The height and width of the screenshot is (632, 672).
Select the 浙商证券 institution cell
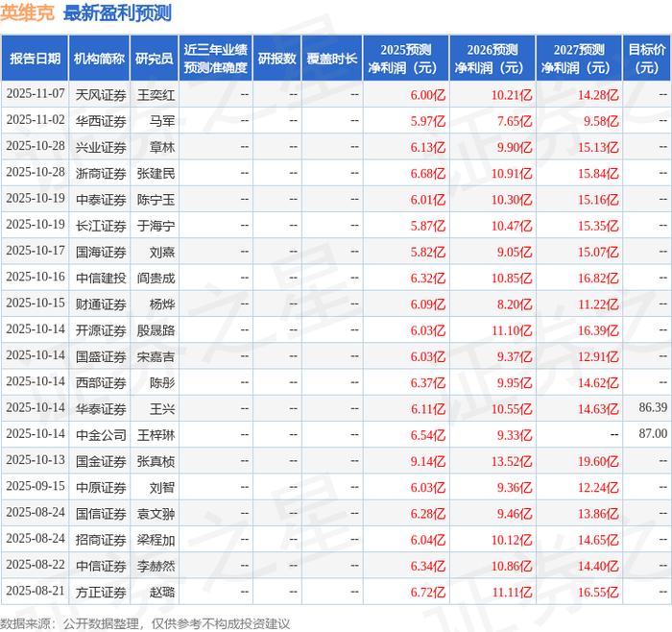pos(101,173)
